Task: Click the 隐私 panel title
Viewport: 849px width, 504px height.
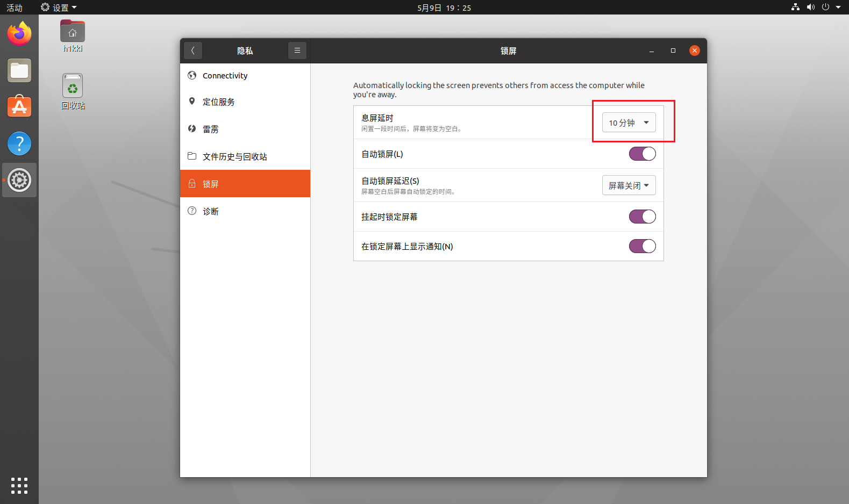Action: [x=245, y=51]
